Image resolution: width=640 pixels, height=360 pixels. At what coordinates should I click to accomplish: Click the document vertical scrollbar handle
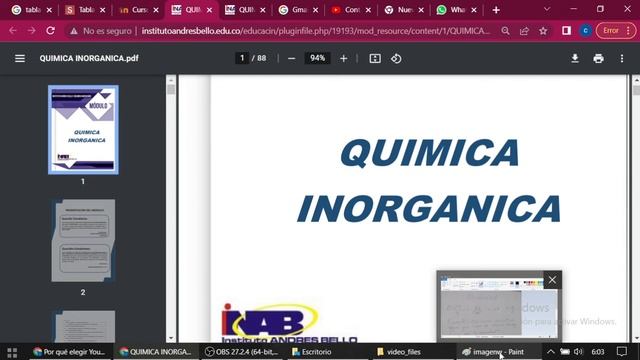click(636, 90)
